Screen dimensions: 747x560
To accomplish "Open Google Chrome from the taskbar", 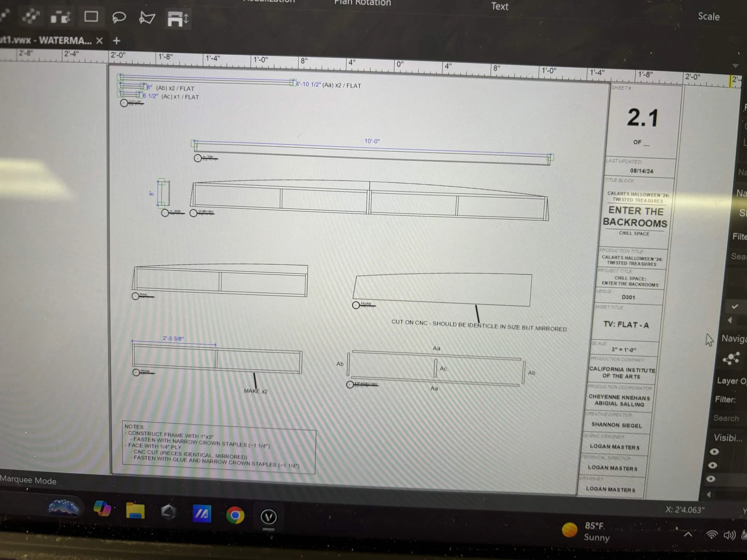I will pos(235,515).
